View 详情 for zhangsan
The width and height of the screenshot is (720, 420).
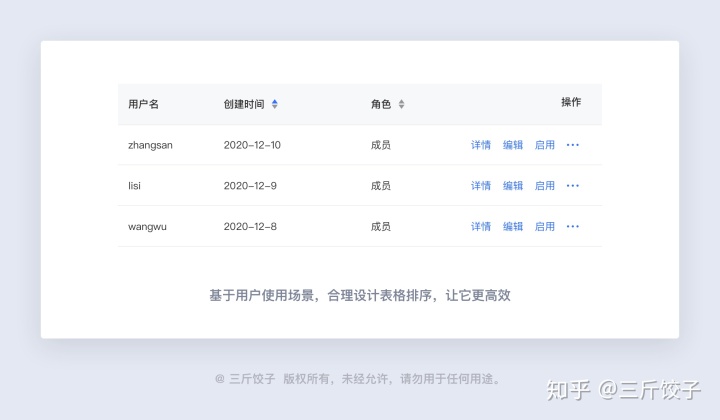tap(481, 145)
